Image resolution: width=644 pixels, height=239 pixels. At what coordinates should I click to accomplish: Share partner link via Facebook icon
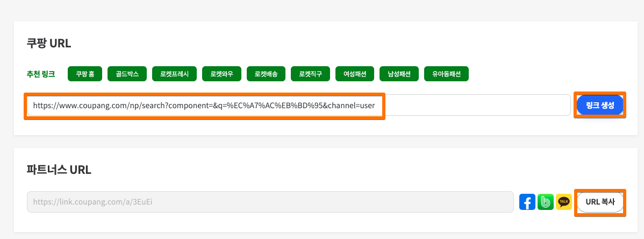527,202
